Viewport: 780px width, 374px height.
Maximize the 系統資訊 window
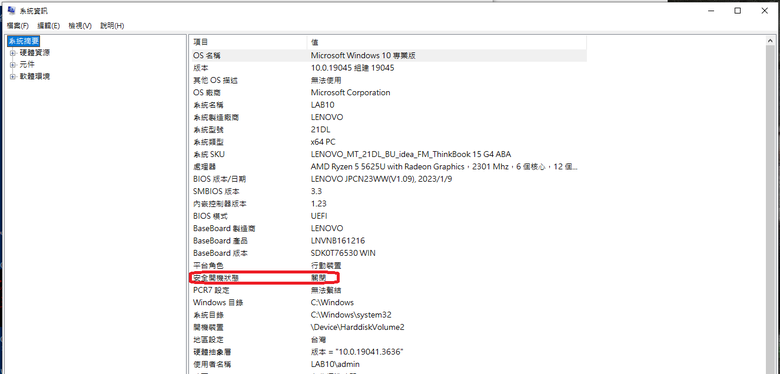(x=738, y=10)
